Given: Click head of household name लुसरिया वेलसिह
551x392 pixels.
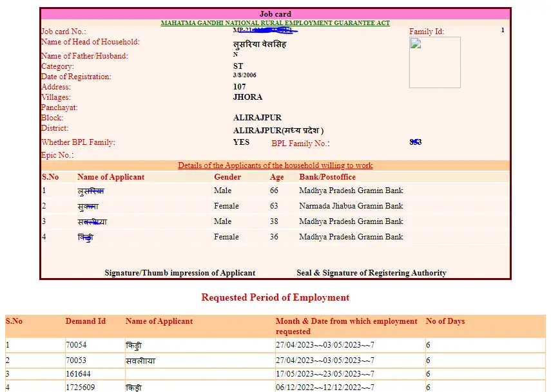Looking at the screenshot, I should tap(260, 44).
